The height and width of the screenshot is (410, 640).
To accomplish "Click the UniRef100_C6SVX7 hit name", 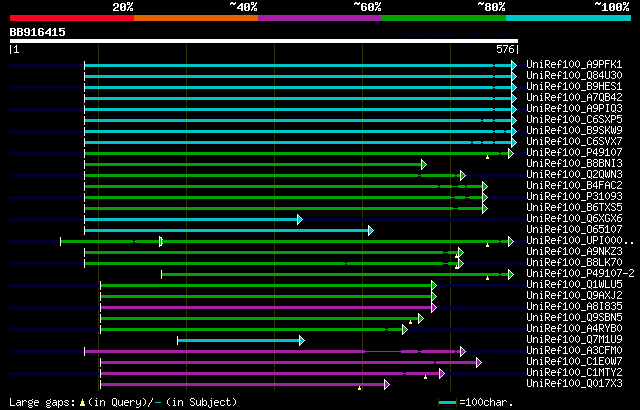I will pyautogui.click(x=574, y=142).
